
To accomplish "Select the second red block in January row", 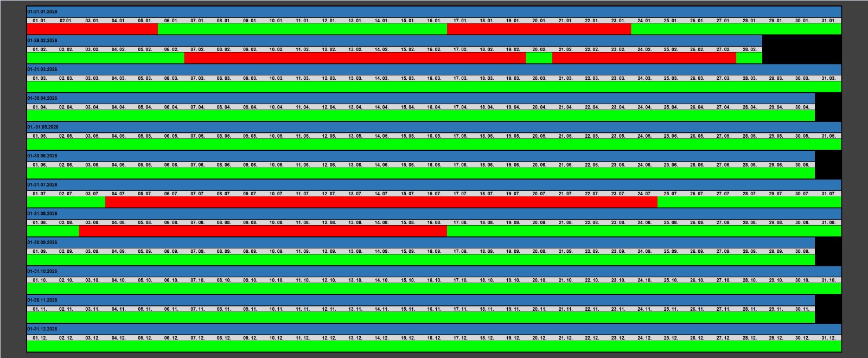I will 539,29.
